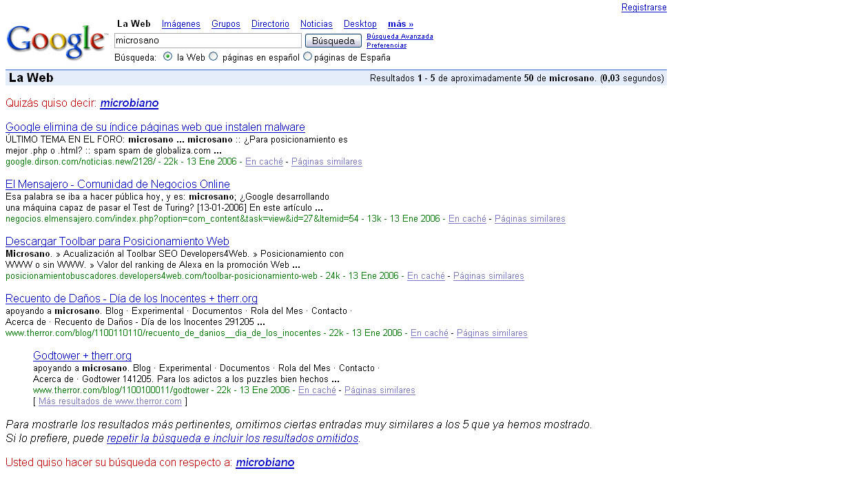The width and height of the screenshot is (866, 504).
Task: Open Preferencias link
Action: 386,45
